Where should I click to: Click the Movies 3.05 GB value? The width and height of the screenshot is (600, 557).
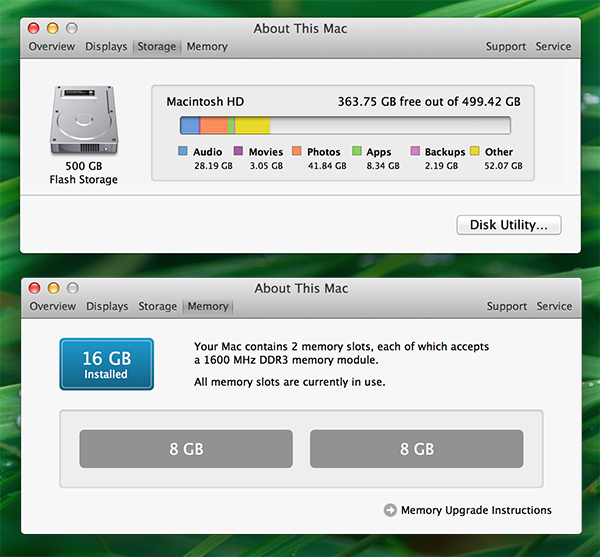tap(266, 166)
